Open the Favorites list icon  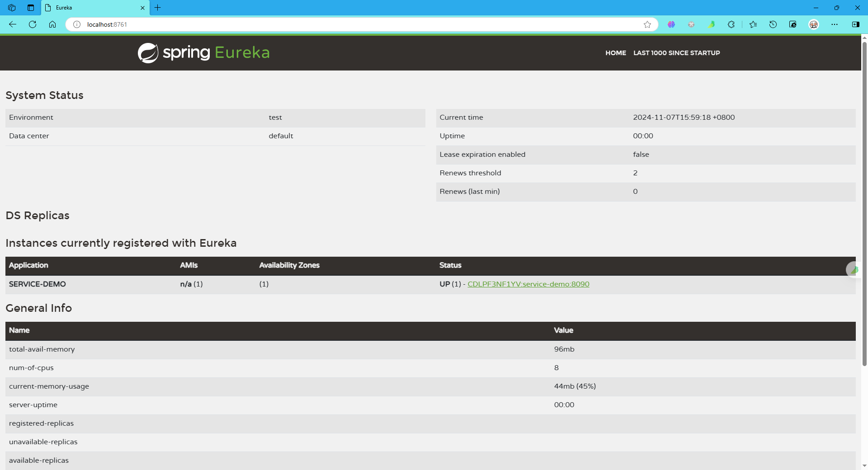pos(753,24)
